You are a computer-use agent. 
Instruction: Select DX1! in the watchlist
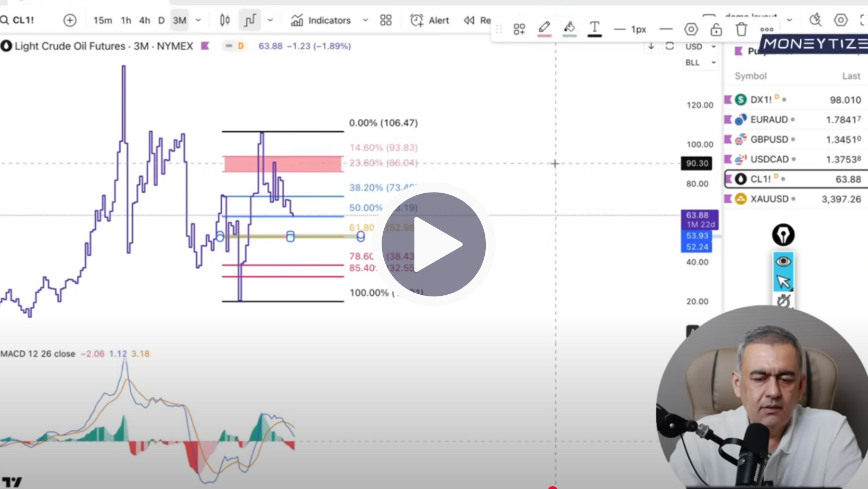pos(796,99)
